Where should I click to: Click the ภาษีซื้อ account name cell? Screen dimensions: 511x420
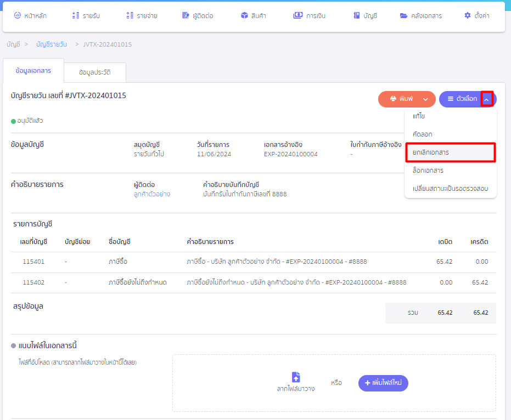pos(118,262)
